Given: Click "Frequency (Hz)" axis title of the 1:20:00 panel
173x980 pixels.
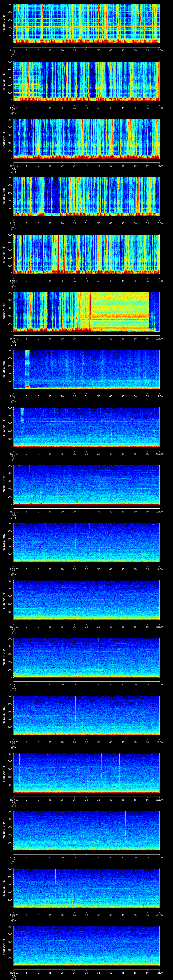Looking at the screenshot, I should (x=4, y=370).
